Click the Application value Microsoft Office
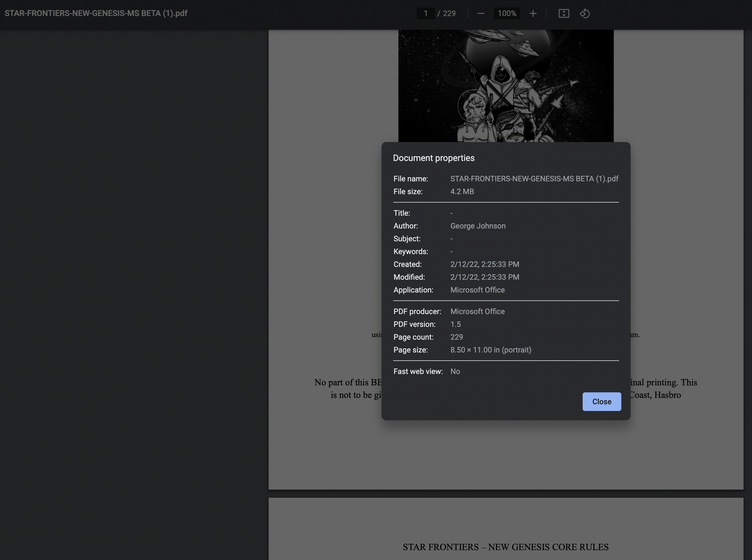This screenshot has width=752, height=560. 477,290
